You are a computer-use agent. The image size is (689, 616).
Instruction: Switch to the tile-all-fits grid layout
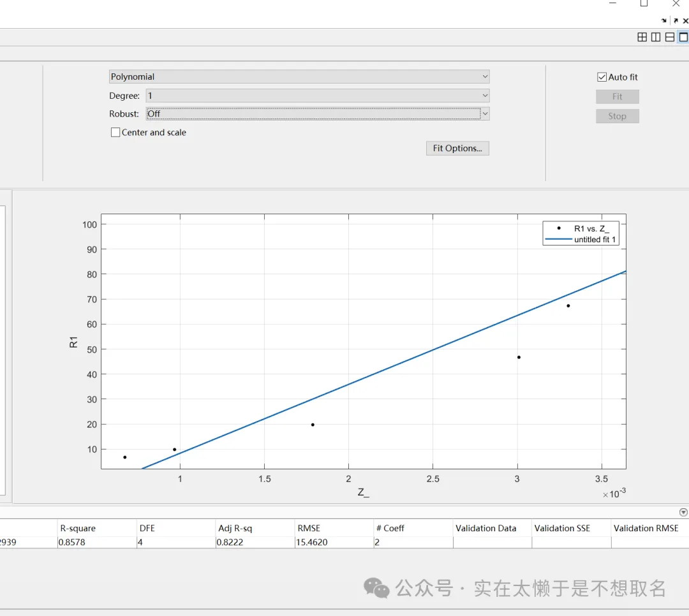click(642, 38)
